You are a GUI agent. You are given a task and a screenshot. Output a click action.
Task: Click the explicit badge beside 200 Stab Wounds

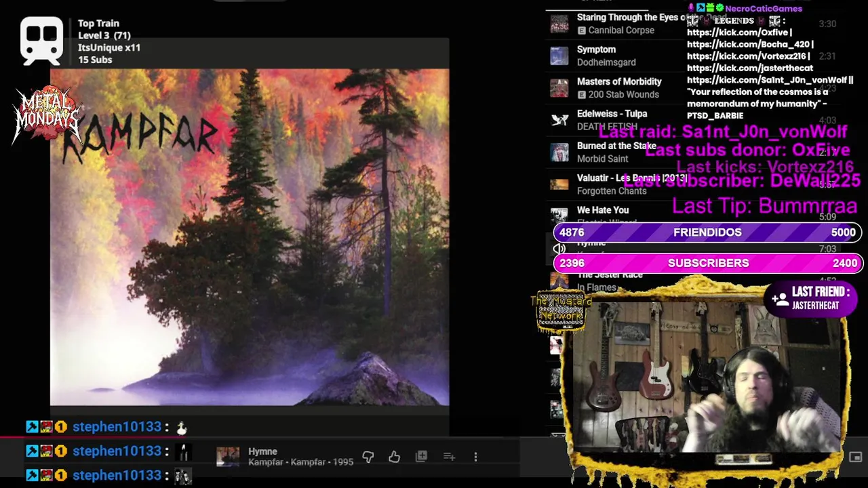[582, 95]
